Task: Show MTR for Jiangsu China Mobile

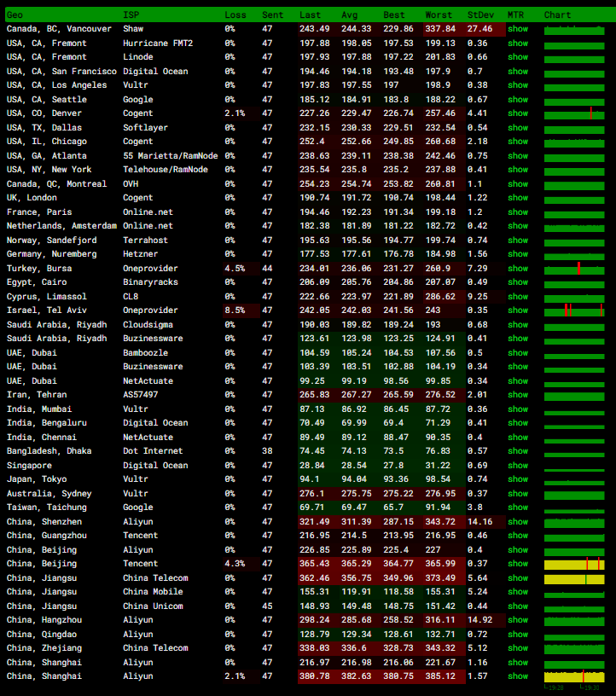Action: point(518,592)
